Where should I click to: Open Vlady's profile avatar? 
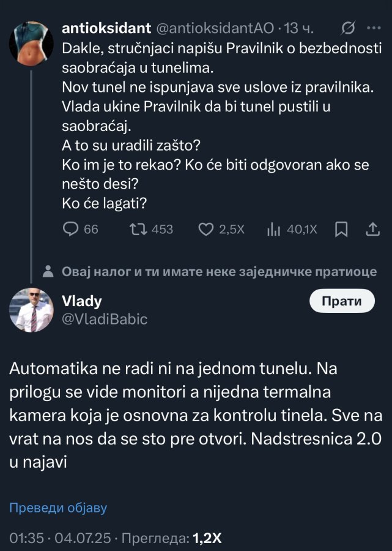pyautogui.click(x=31, y=310)
